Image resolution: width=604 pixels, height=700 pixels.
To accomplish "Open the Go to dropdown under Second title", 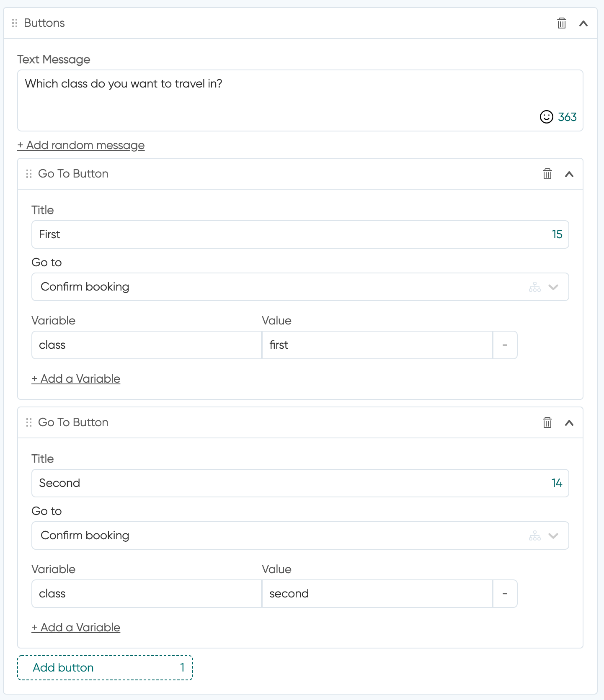I will (x=300, y=535).
